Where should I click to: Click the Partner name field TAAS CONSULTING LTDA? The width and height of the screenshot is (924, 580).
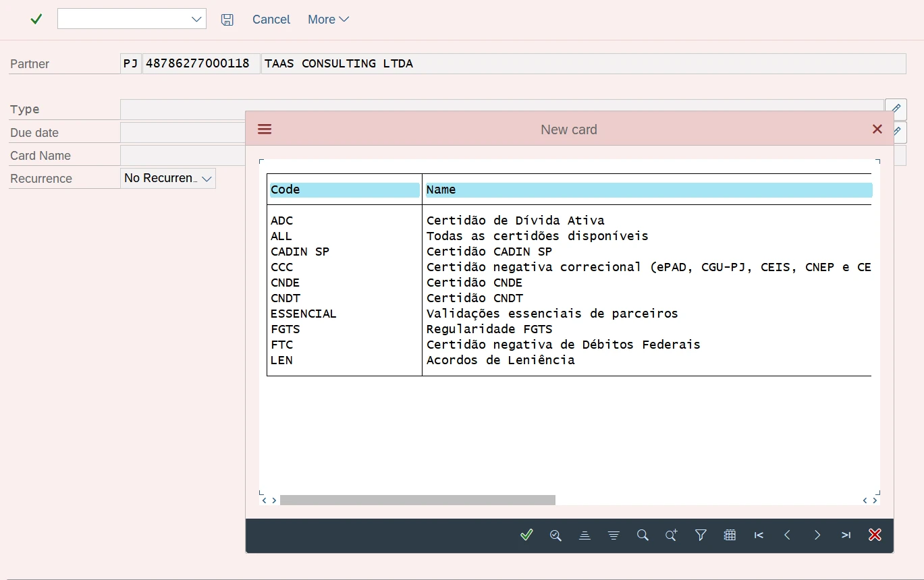pos(583,63)
